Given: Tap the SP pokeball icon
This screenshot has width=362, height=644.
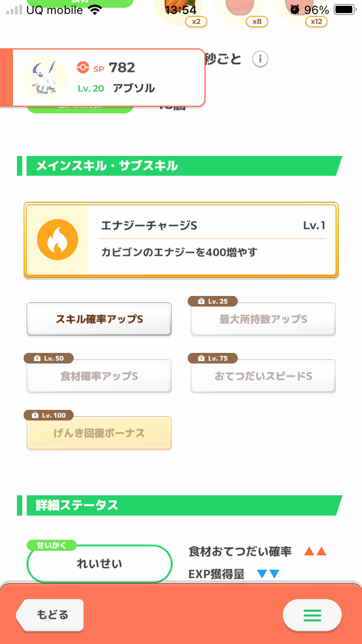Looking at the screenshot, I should coord(83,68).
